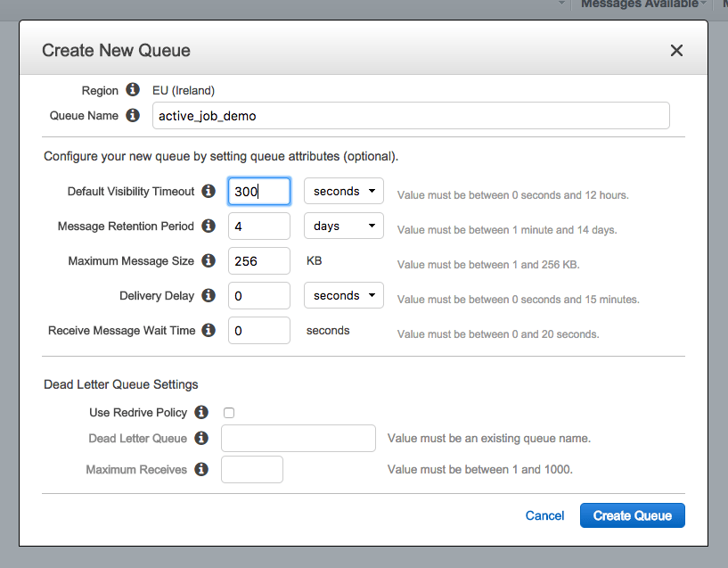The height and width of the screenshot is (568, 728).
Task: Click Use Redrive Policy info icon
Action: [201, 412]
